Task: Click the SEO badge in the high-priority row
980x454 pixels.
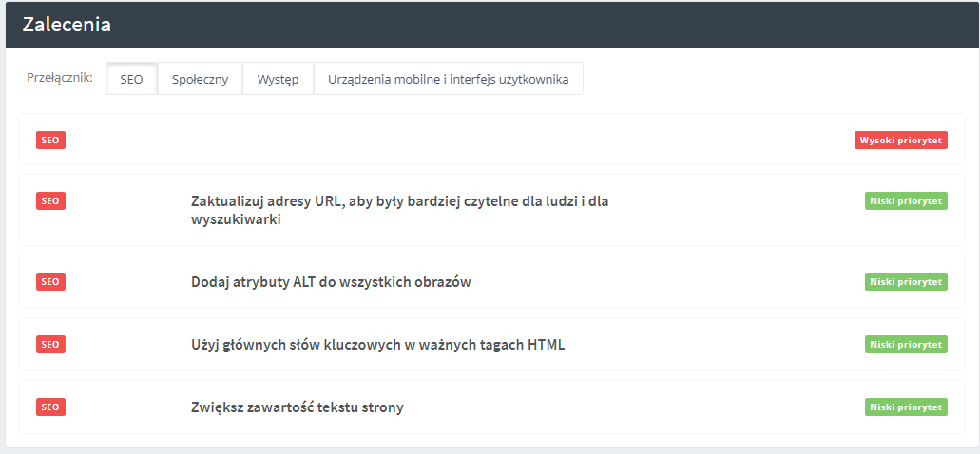Action: 50,140
